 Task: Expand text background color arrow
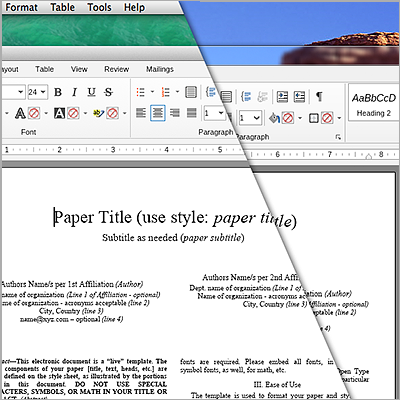coord(85,113)
